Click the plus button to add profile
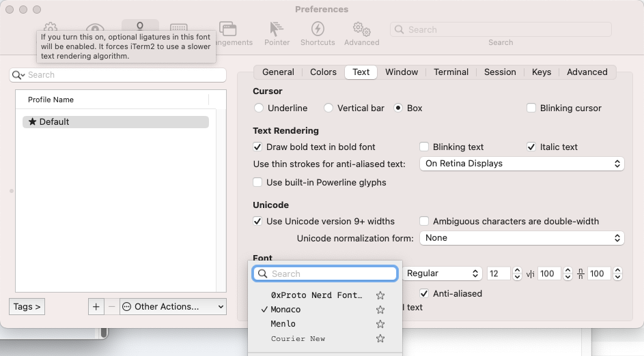Viewport: 644px width, 356px height. click(x=96, y=307)
